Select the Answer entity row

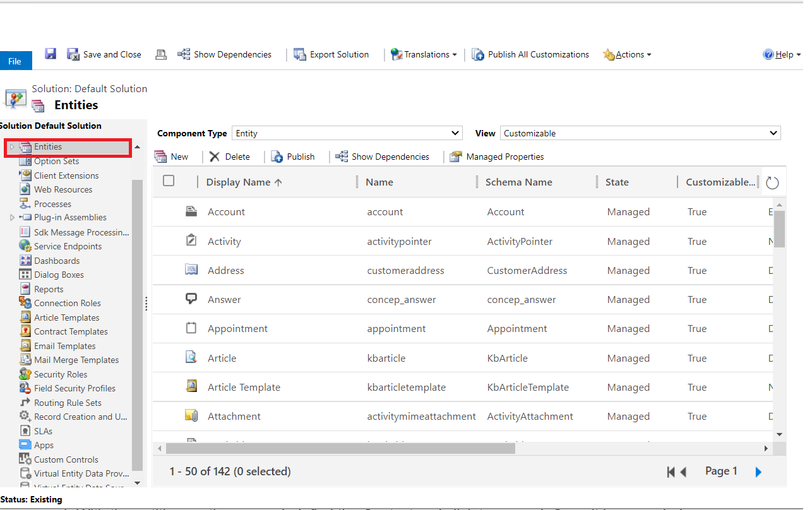(x=462, y=299)
